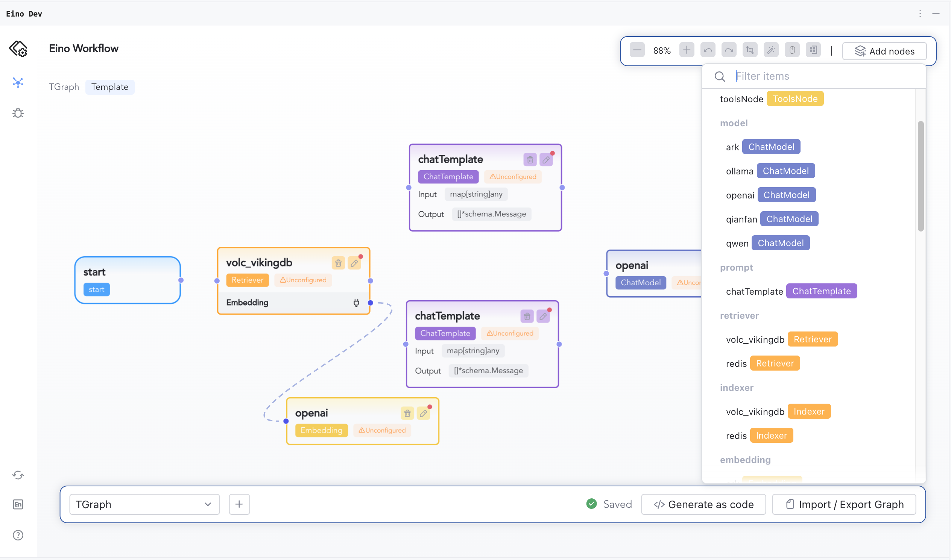Toggle the mouse interaction mode icon
Image resolution: width=951 pixels, height=560 pixels.
point(792,50)
